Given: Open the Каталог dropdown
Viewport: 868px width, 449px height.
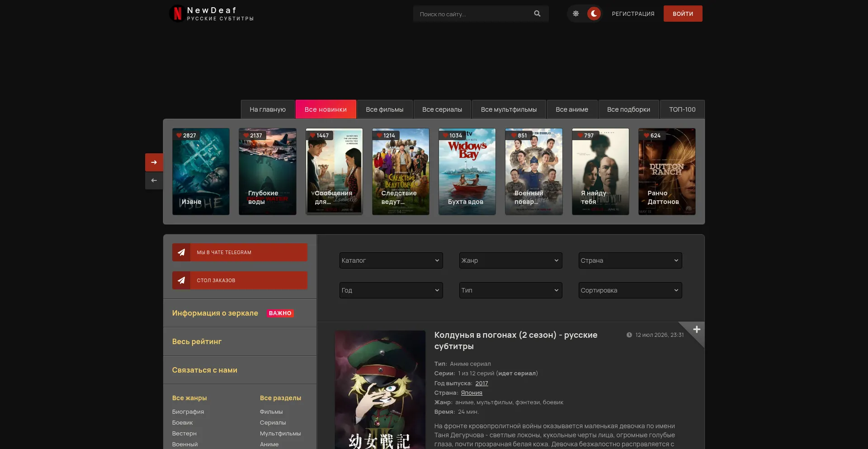Looking at the screenshot, I should coord(391,260).
